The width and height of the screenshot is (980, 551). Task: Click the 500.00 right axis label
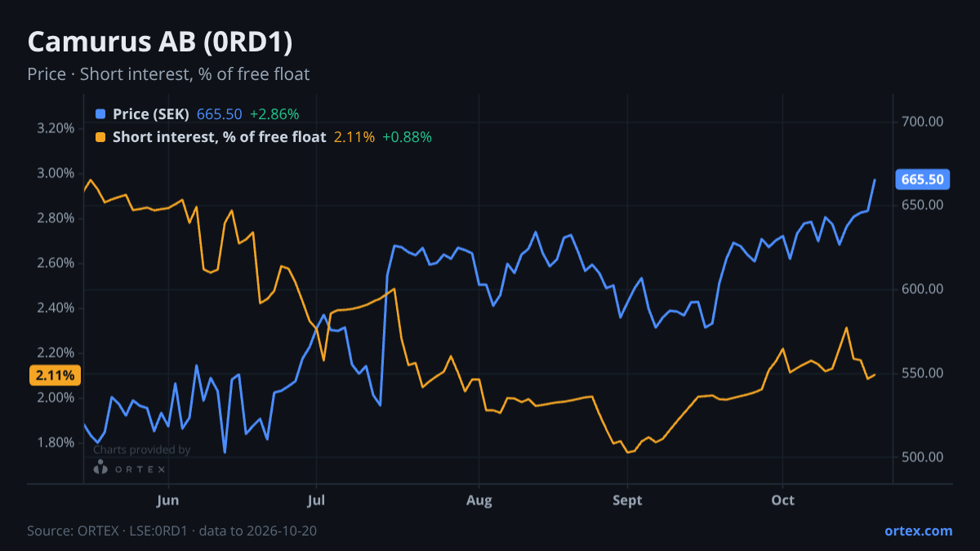tap(923, 456)
